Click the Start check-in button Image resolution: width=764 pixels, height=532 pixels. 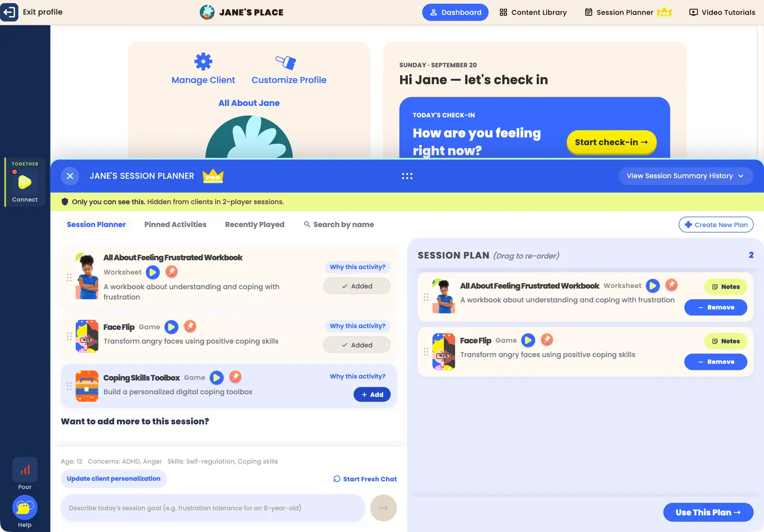[611, 142]
